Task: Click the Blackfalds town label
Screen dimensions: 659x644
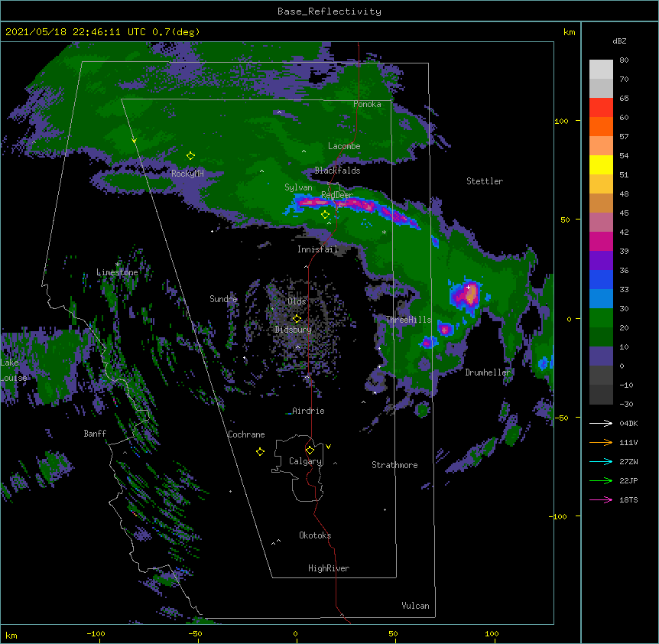Action: point(337,171)
